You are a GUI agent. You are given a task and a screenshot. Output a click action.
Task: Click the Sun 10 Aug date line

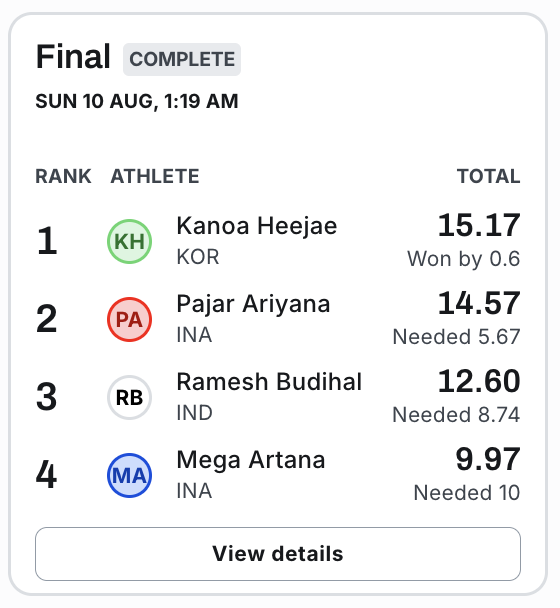pos(137,102)
